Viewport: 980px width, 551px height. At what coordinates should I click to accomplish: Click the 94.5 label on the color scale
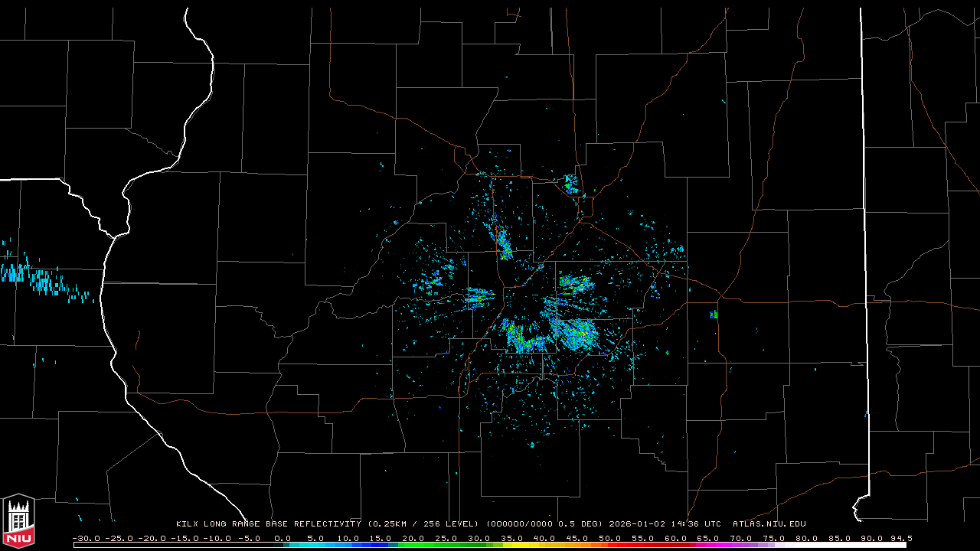point(900,538)
